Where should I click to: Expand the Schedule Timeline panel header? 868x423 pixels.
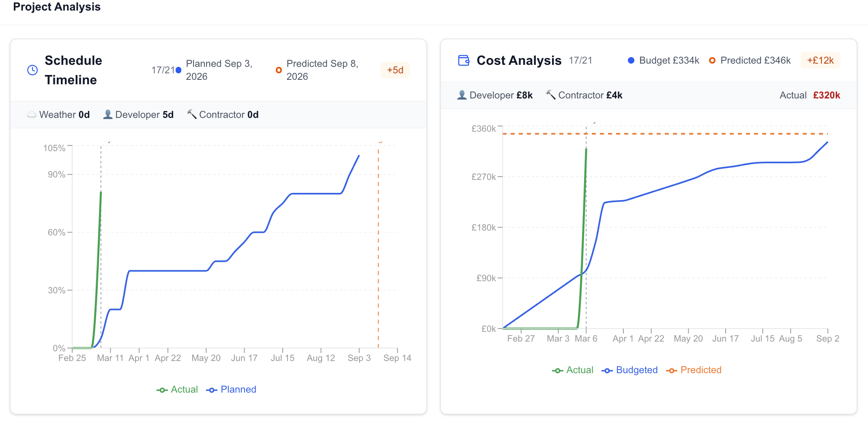coord(73,70)
